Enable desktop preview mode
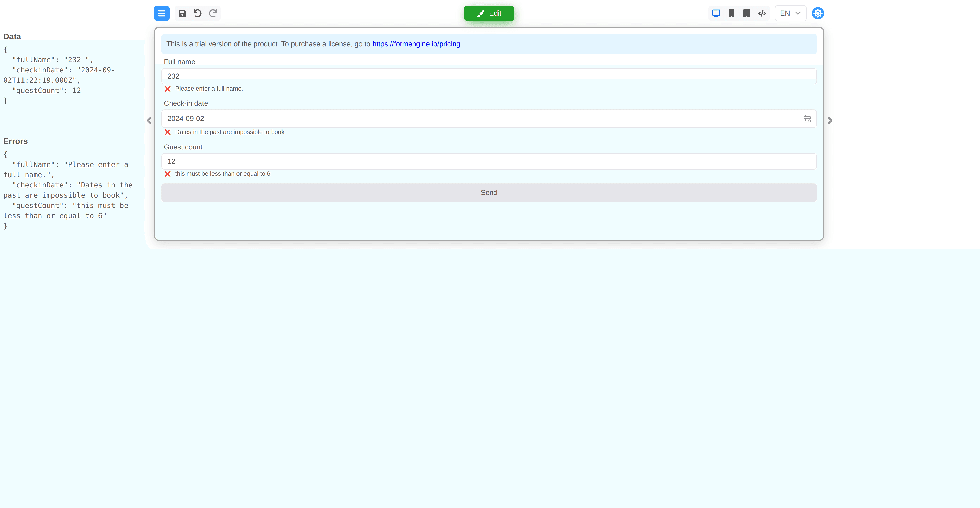980x508 pixels. [x=716, y=13]
